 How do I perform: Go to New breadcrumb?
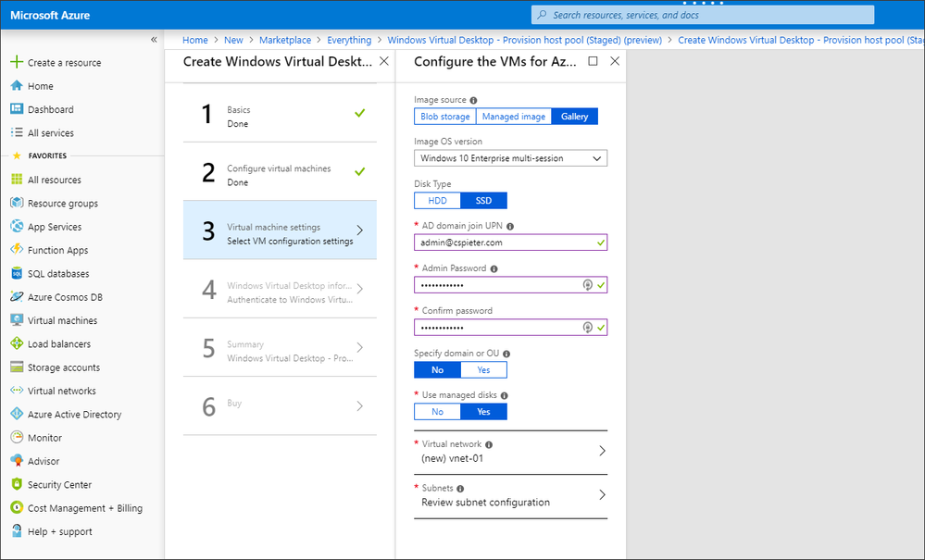233,40
